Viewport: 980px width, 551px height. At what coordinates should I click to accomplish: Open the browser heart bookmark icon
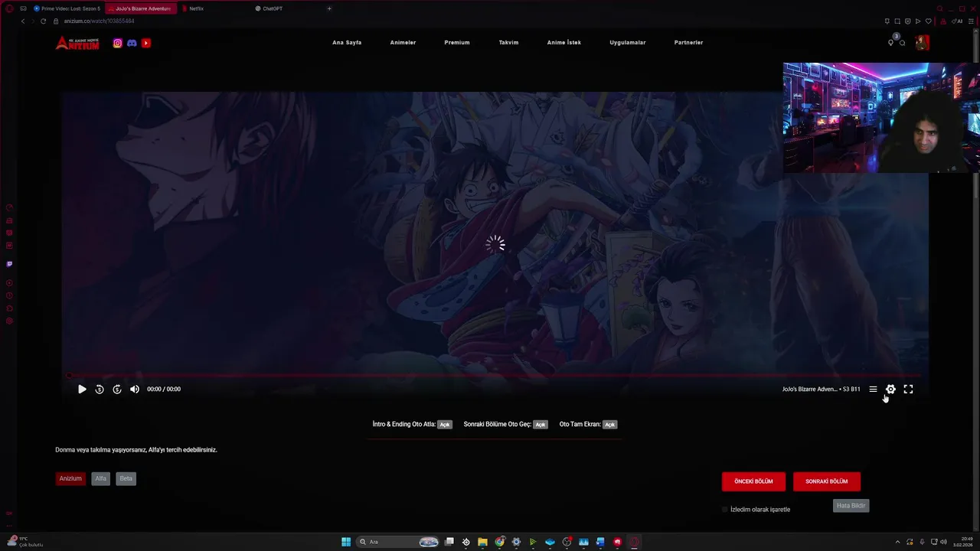(x=928, y=21)
